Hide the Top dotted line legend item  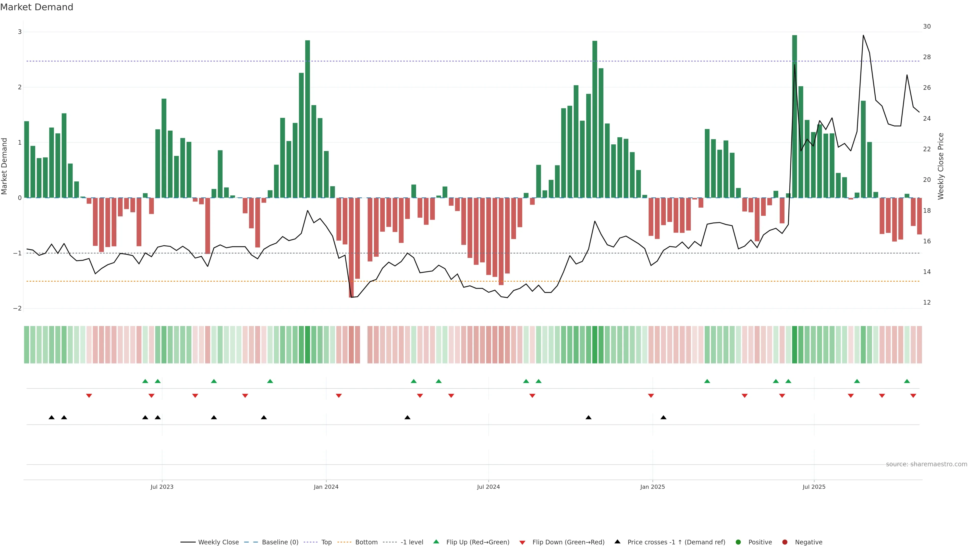click(326, 542)
